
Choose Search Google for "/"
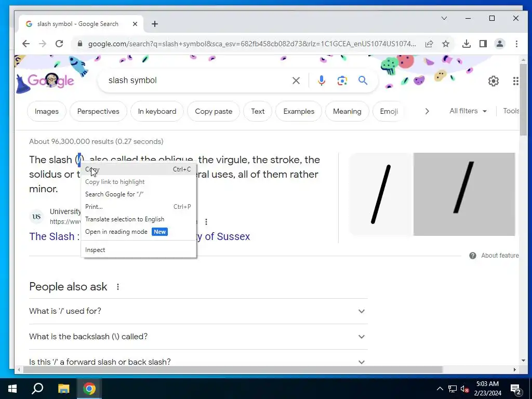138,194
